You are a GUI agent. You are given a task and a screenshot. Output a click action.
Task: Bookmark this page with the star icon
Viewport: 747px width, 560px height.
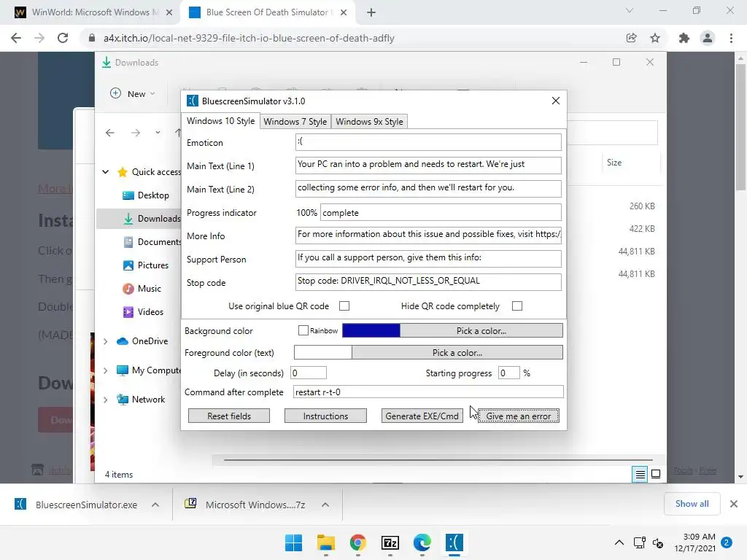655,38
